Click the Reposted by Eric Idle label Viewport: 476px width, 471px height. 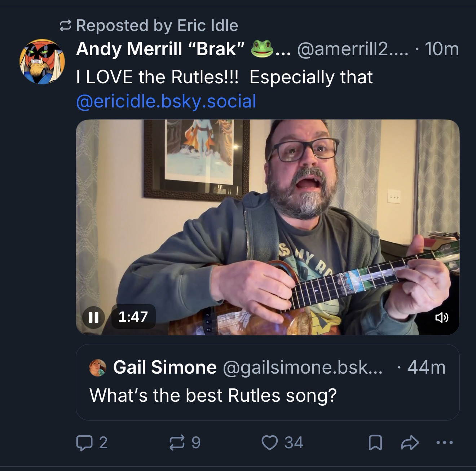point(157,25)
